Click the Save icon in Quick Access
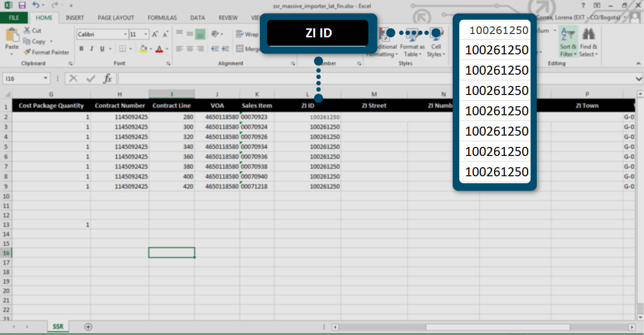 click(22, 5)
